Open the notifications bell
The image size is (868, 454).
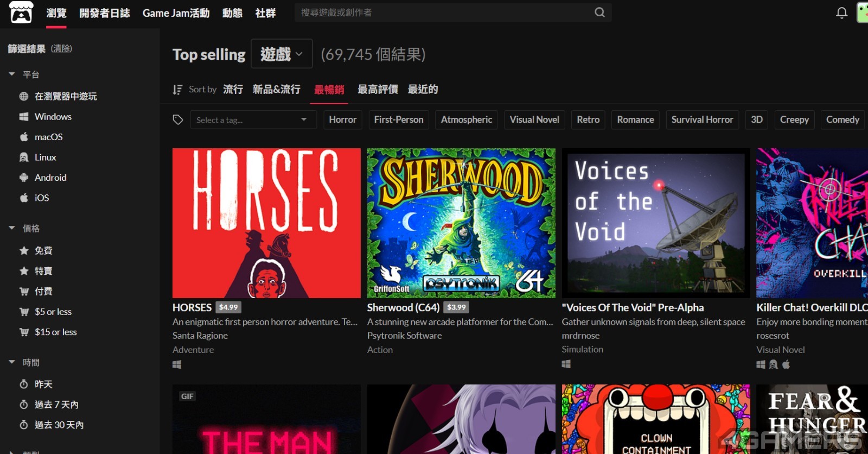tap(841, 13)
